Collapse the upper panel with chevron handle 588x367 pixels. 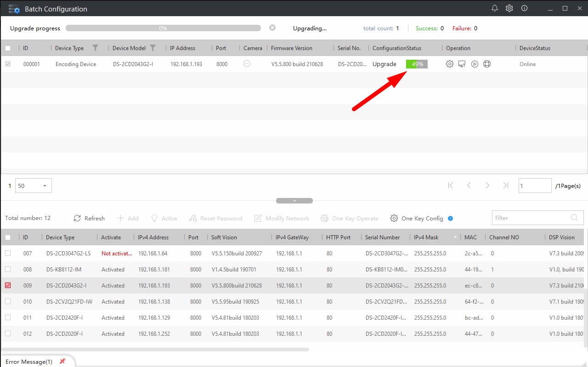pos(294,201)
